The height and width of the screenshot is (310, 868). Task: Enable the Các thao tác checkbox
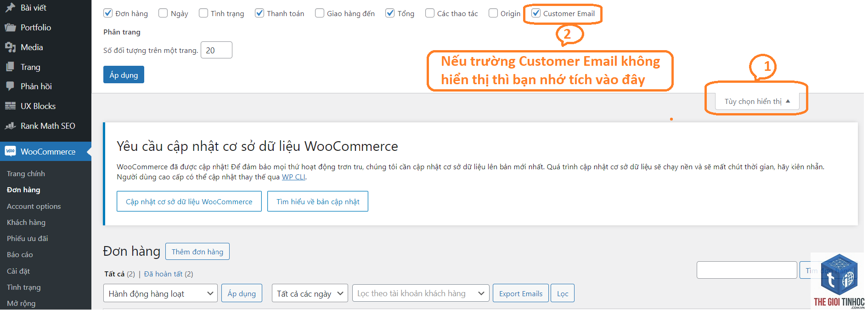tap(430, 13)
